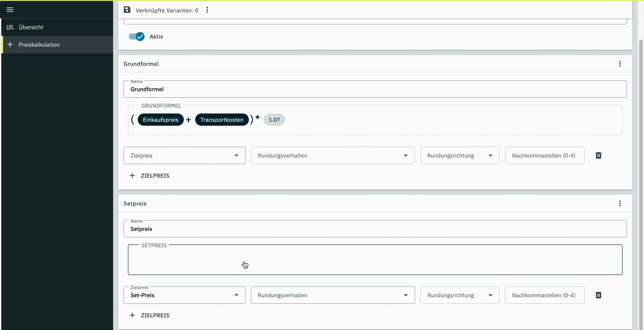
Task: Click Nachkommastellen field in the Grundformel row
Action: (x=544, y=155)
